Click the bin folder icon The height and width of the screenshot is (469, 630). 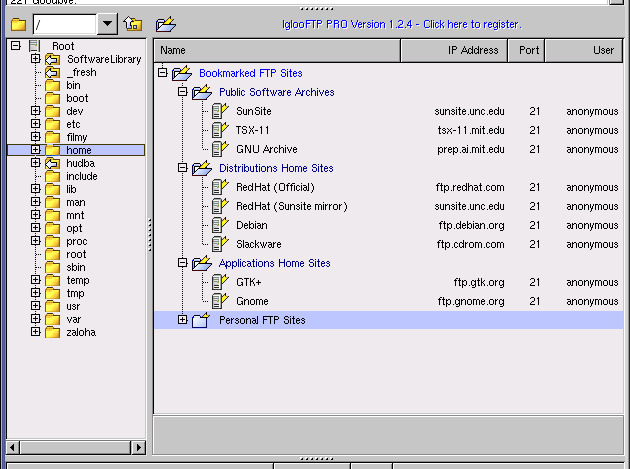[x=52, y=85]
